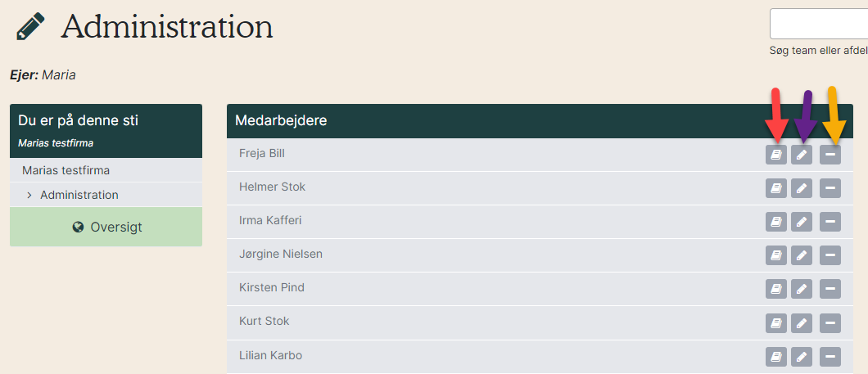Open the book icon for Lilian Karbo

776,357
